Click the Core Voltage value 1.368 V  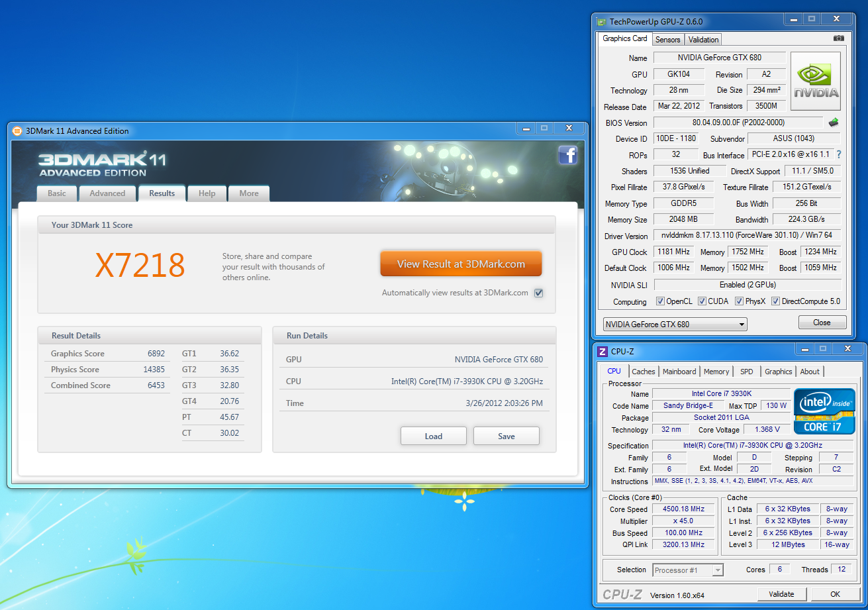tap(767, 430)
